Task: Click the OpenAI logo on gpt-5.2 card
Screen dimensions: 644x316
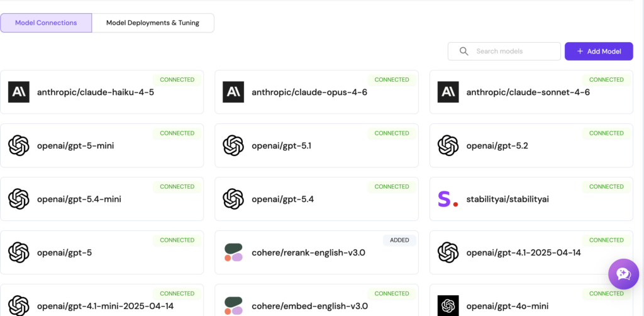Action: tap(448, 145)
